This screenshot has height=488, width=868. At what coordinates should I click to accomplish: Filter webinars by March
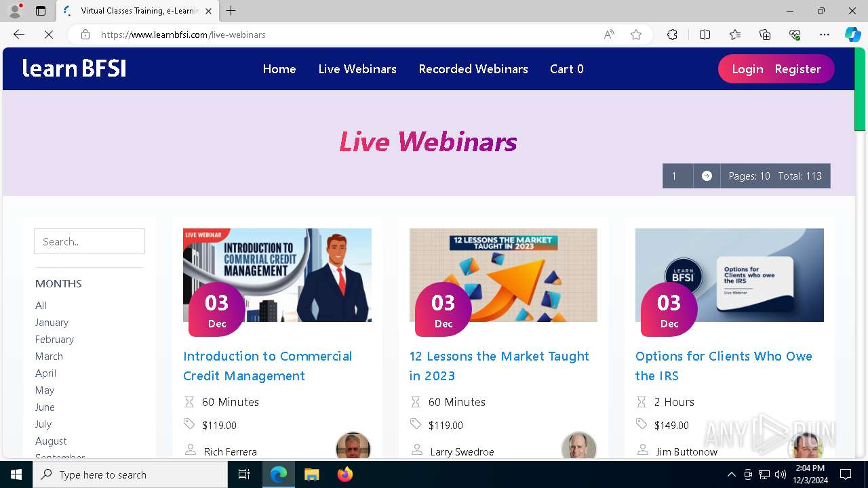pos(49,357)
